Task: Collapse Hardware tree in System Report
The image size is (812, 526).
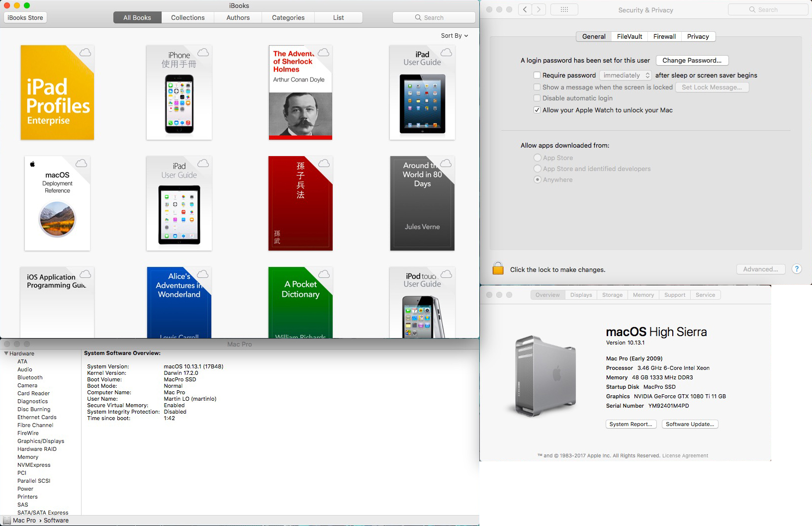Action: (x=6, y=353)
